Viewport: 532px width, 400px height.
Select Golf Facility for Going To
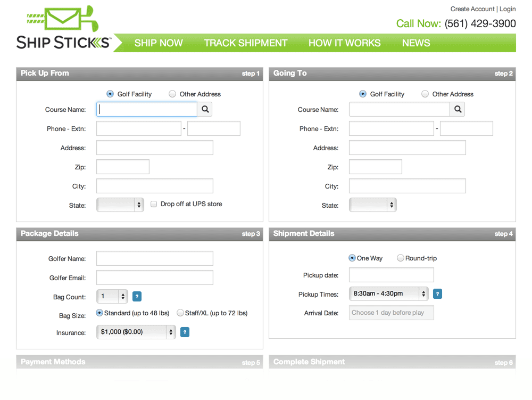click(363, 94)
